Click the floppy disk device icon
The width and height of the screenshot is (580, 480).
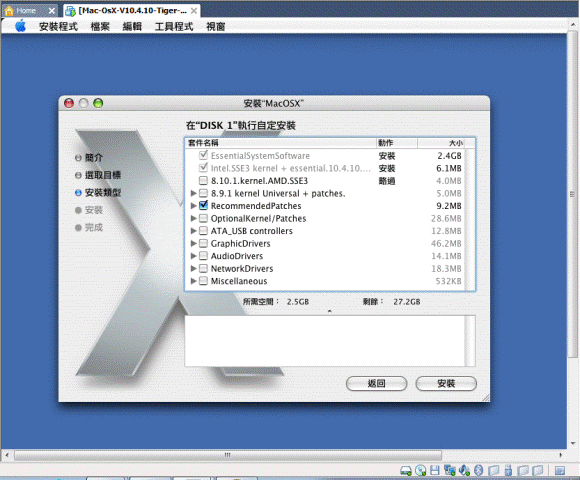tap(435, 470)
